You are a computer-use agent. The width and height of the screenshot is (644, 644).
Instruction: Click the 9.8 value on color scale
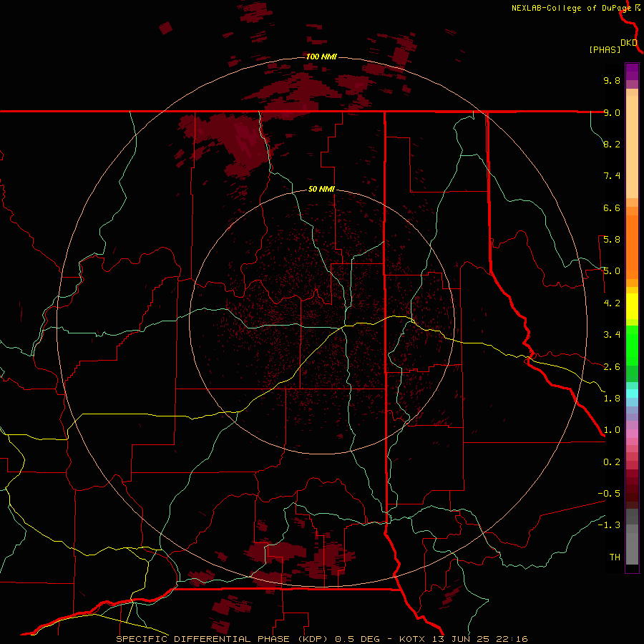[612, 80]
